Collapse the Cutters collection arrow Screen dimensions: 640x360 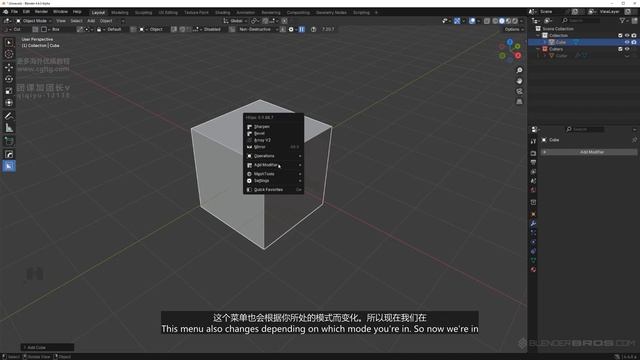click(538, 49)
